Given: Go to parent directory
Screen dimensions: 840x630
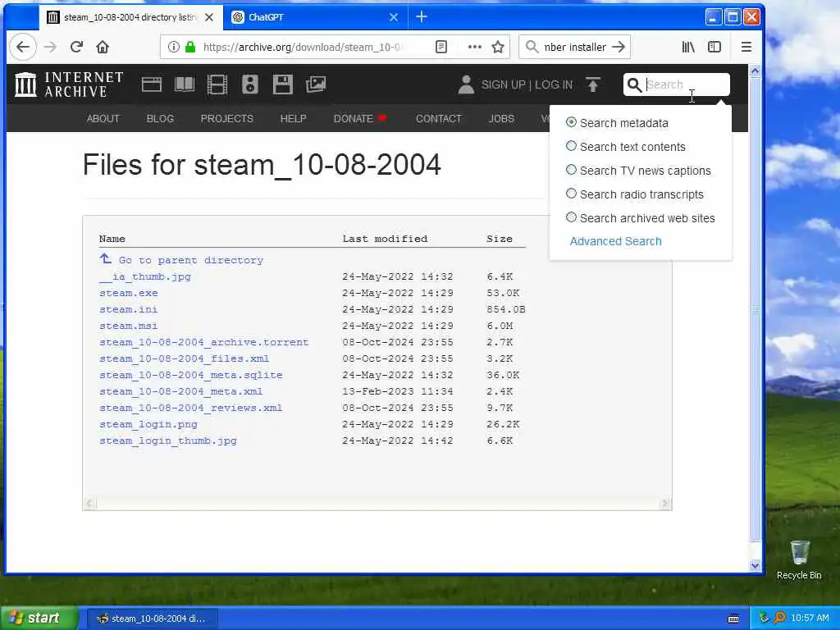Looking at the screenshot, I should 181,260.
